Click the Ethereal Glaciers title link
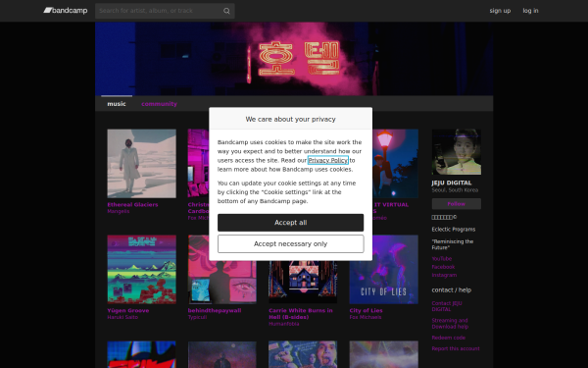The image size is (588, 368). tap(132, 205)
